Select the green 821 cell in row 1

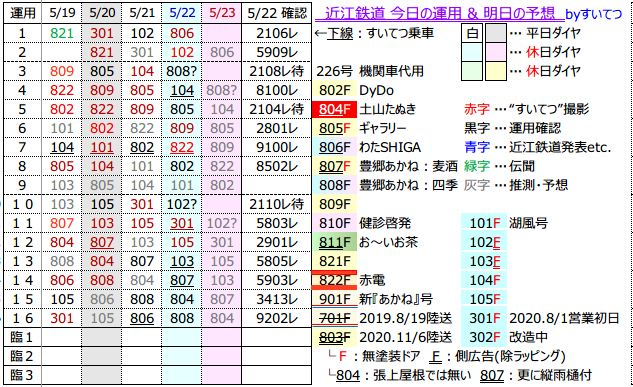(62, 33)
